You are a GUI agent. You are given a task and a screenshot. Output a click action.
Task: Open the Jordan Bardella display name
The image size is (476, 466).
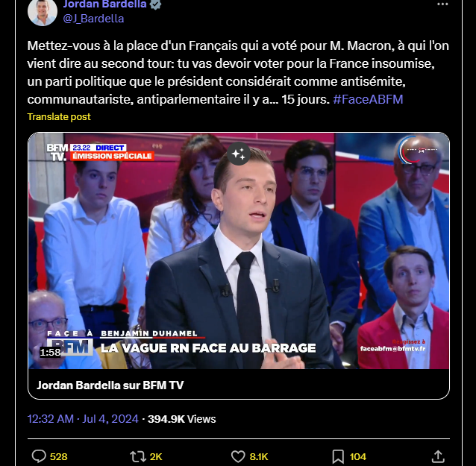tap(104, 4)
